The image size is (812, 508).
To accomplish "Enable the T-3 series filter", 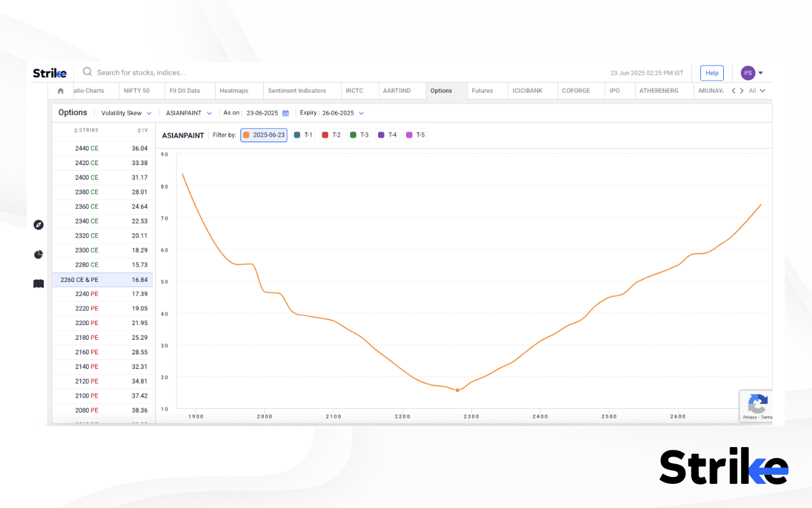I will tap(359, 135).
